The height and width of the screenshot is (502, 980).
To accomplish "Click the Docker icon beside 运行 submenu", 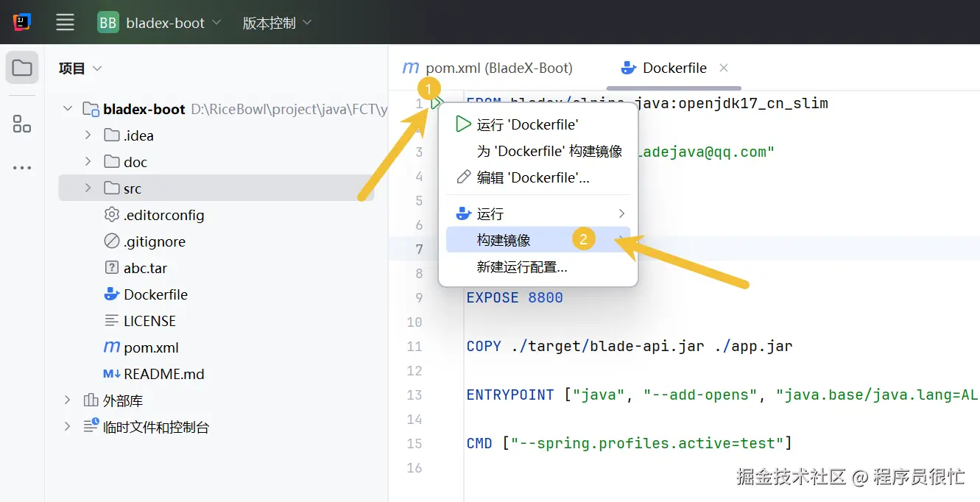I will 463,213.
